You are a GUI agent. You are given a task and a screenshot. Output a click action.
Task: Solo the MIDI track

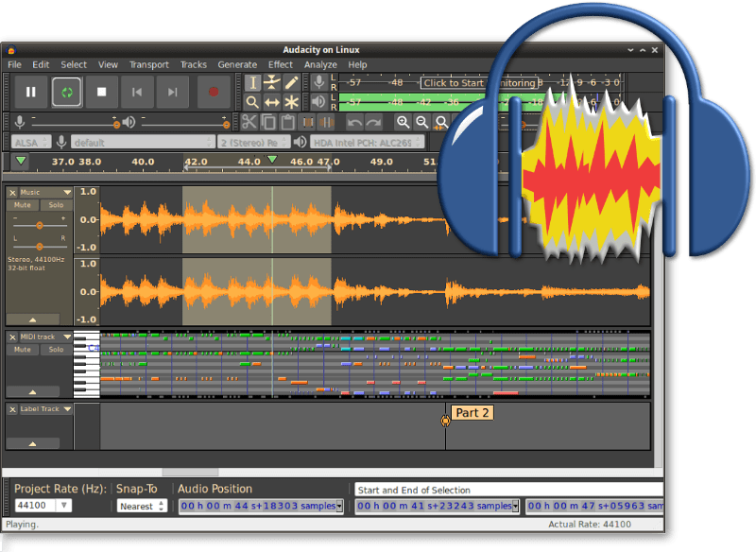point(56,350)
